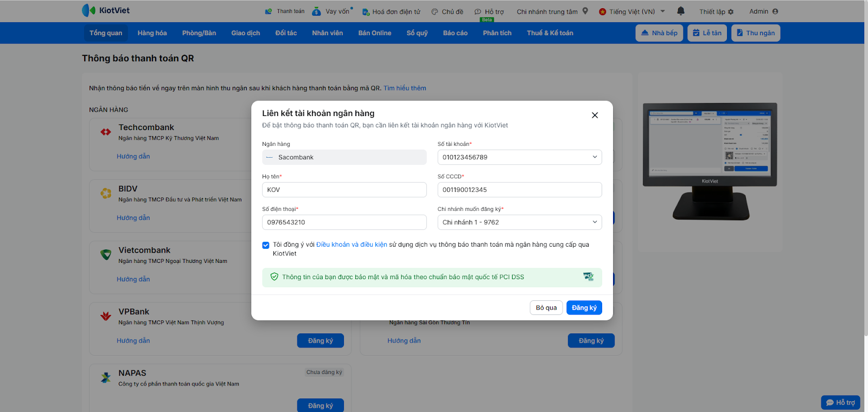
Task: Click the green shield security icon
Action: tap(275, 277)
